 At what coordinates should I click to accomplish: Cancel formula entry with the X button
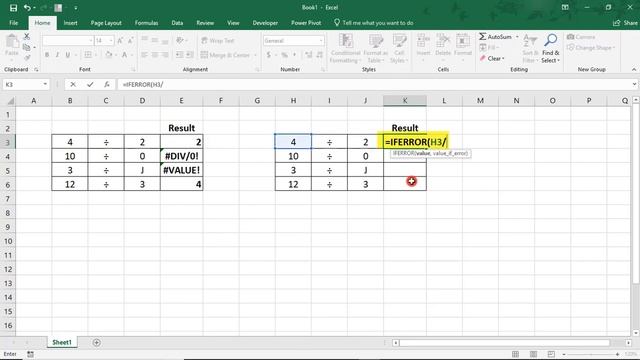tap(73, 84)
